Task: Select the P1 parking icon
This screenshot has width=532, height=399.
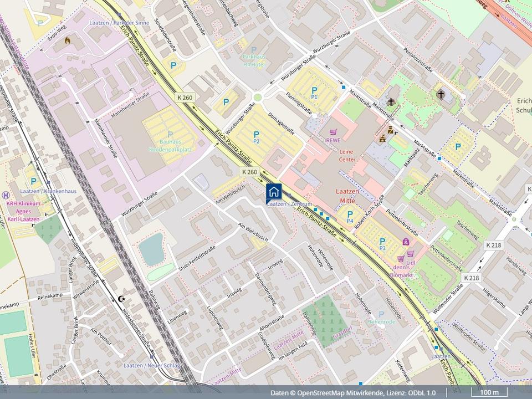Action: coord(314,90)
